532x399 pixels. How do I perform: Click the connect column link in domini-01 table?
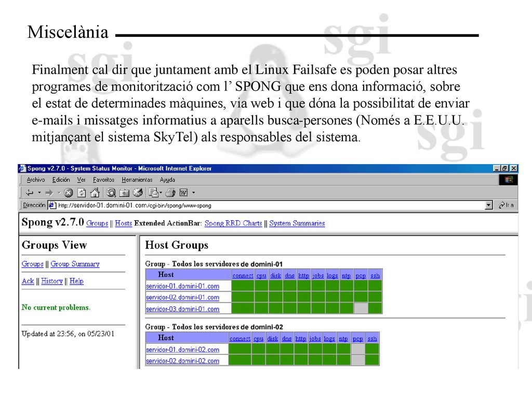point(243,275)
